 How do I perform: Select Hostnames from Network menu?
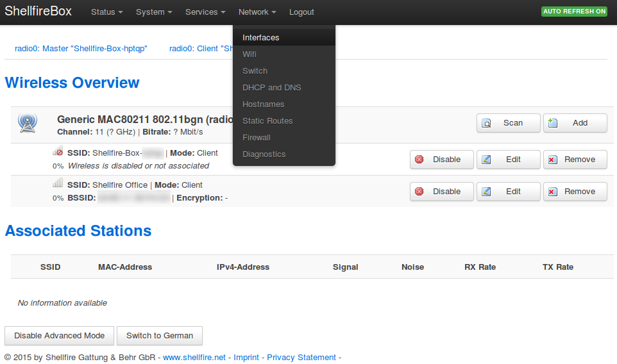pos(284,104)
